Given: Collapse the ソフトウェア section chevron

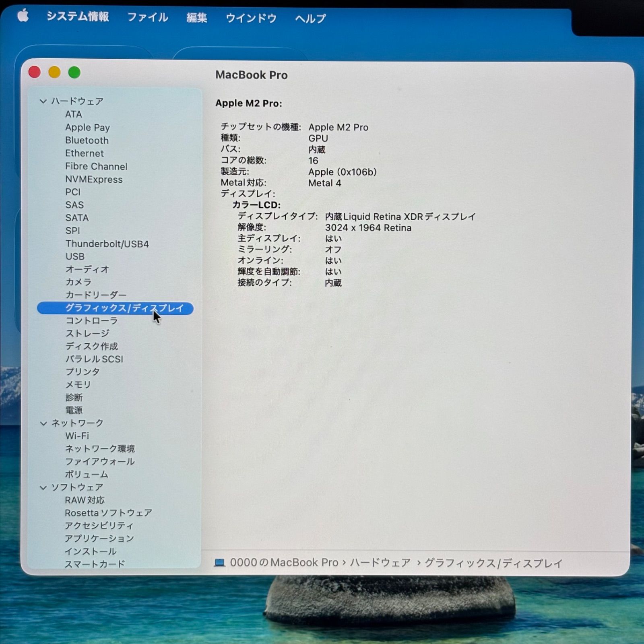Looking at the screenshot, I should (43, 487).
